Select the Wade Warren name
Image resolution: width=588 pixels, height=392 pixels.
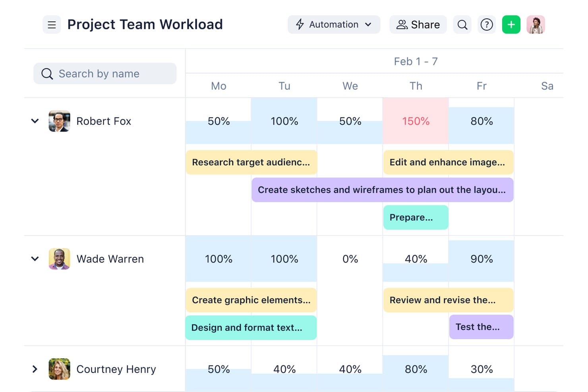tap(110, 259)
